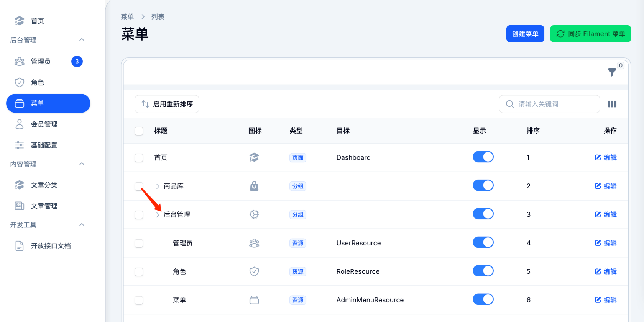This screenshot has height=322, width=644.
Task: Collapse the 后台管理 sidebar section
Action: click(x=82, y=40)
